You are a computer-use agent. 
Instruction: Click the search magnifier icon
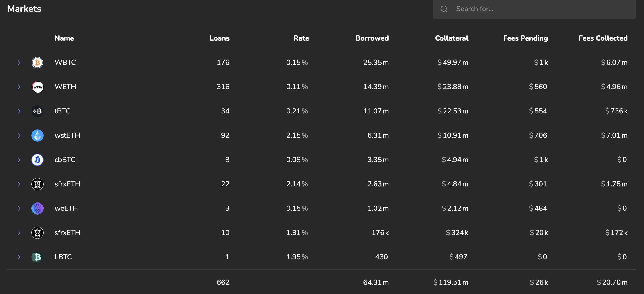click(444, 9)
